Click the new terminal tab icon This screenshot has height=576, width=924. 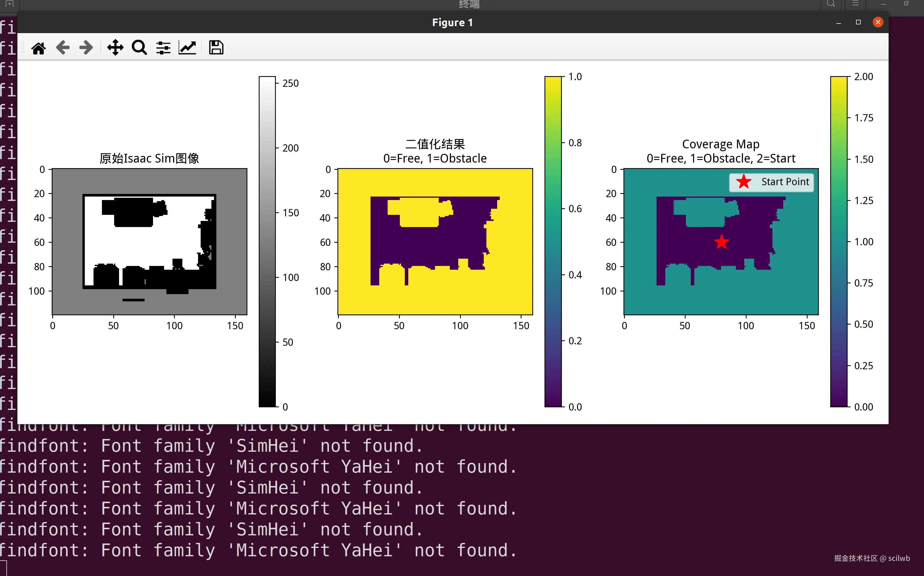(x=10, y=4)
